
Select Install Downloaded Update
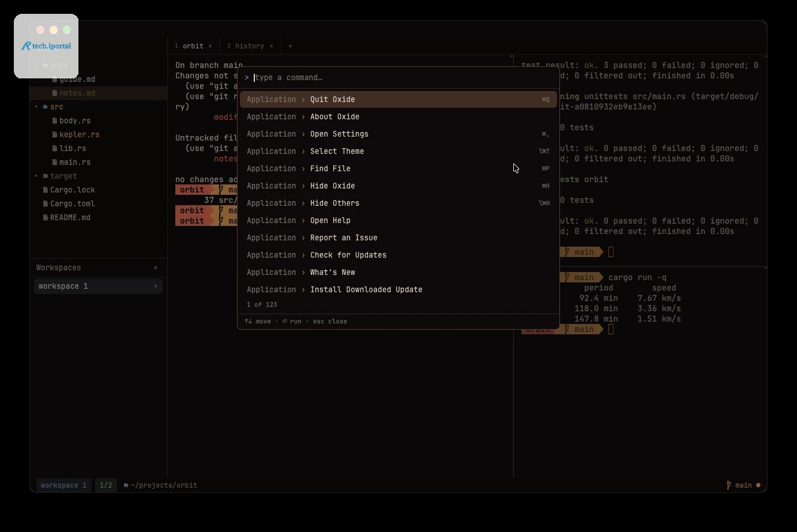398,290
